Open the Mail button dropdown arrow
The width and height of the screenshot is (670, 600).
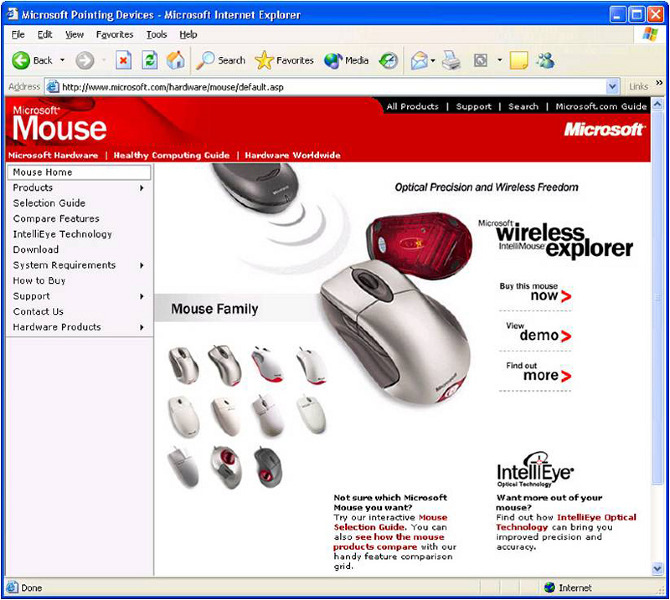[433, 61]
